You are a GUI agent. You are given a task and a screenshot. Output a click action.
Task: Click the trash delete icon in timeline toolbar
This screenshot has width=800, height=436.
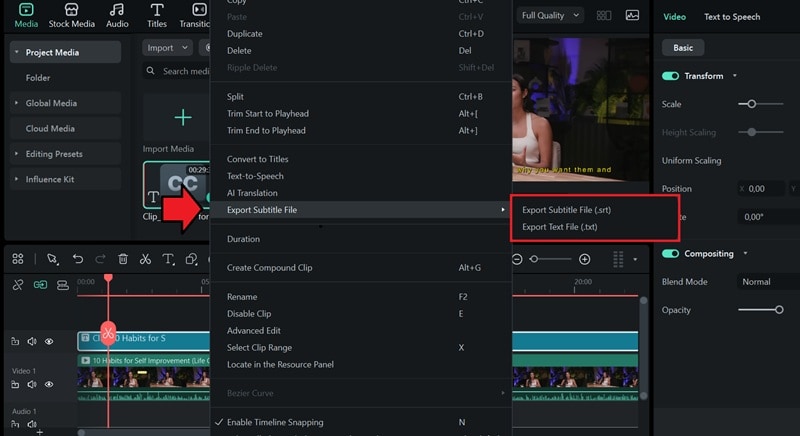click(x=123, y=259)
